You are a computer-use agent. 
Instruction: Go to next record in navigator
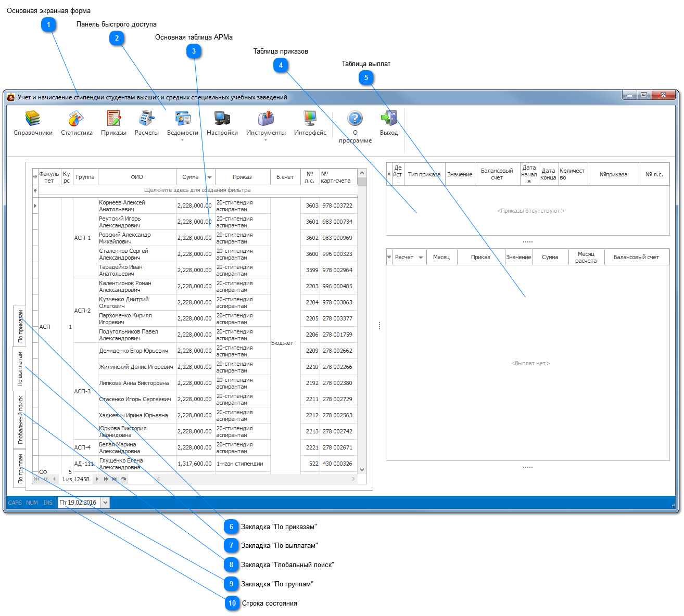[97, 479]
